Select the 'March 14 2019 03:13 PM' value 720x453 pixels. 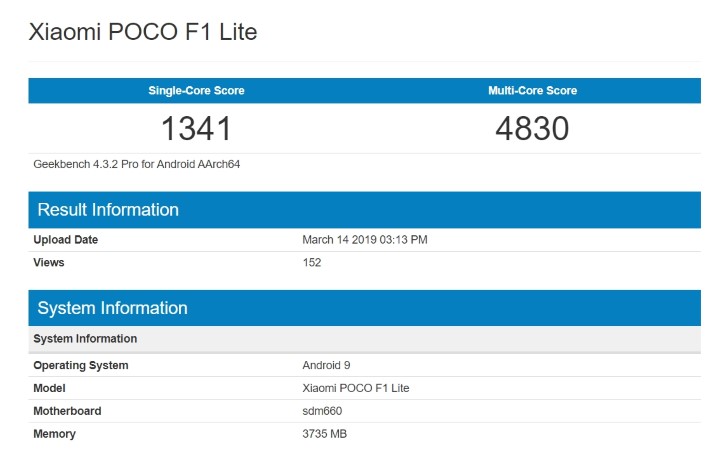click(x=365, y=240)
